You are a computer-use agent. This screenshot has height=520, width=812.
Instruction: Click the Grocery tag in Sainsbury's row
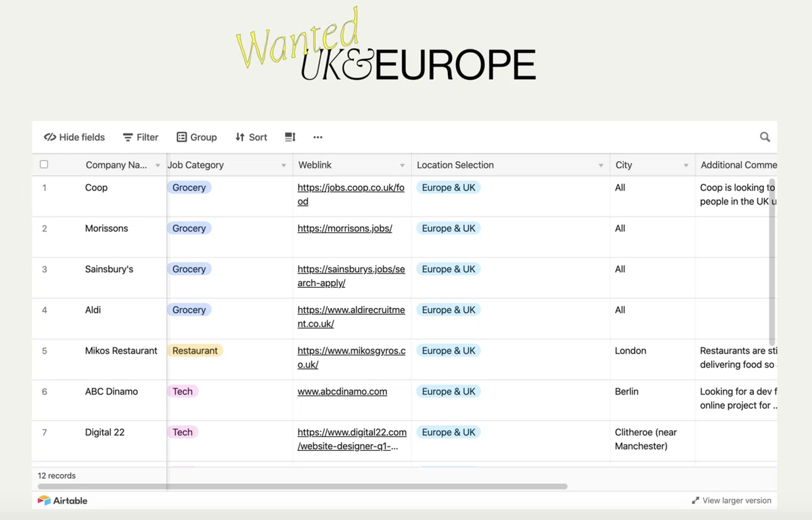click(x=189, y=269)
